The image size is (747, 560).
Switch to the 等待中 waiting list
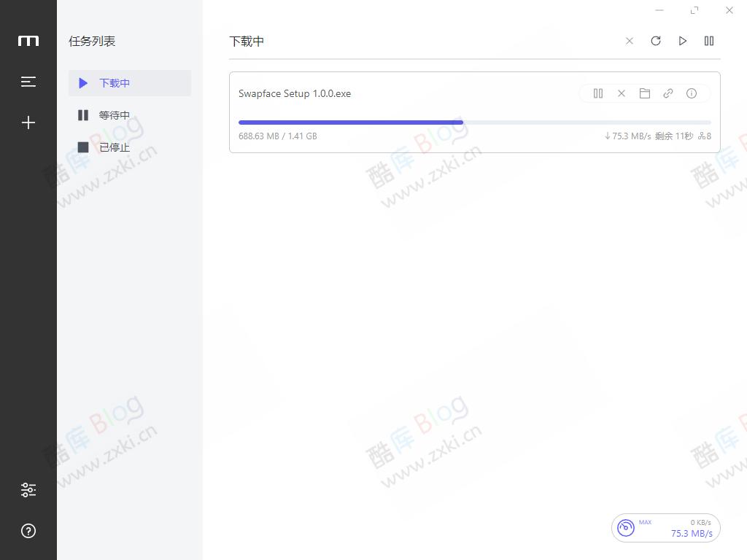tap(115, 114)
